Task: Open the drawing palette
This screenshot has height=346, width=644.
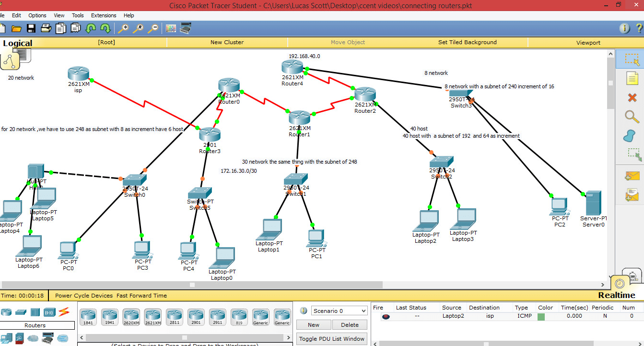Action: point(171,28)
